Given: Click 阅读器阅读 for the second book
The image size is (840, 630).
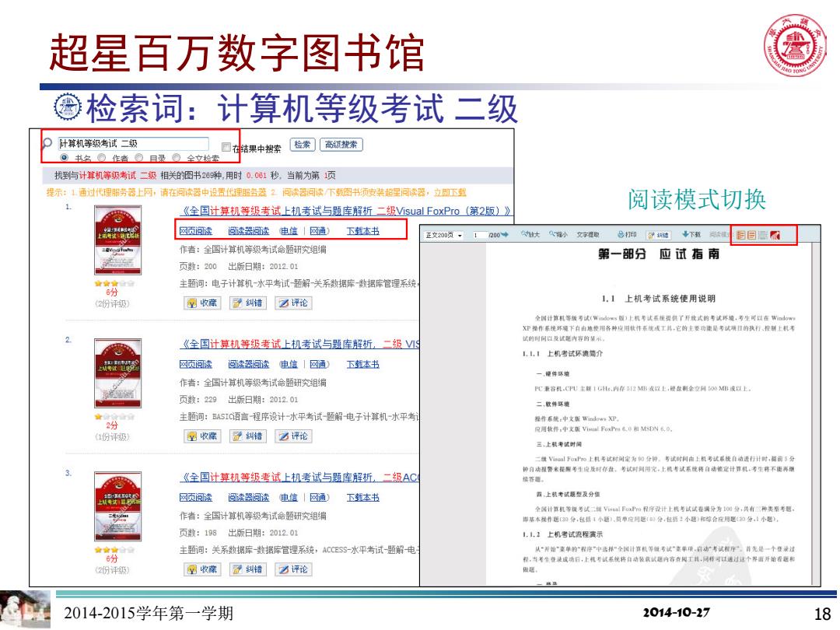Looking at the screenshot, I should point(249,364).
